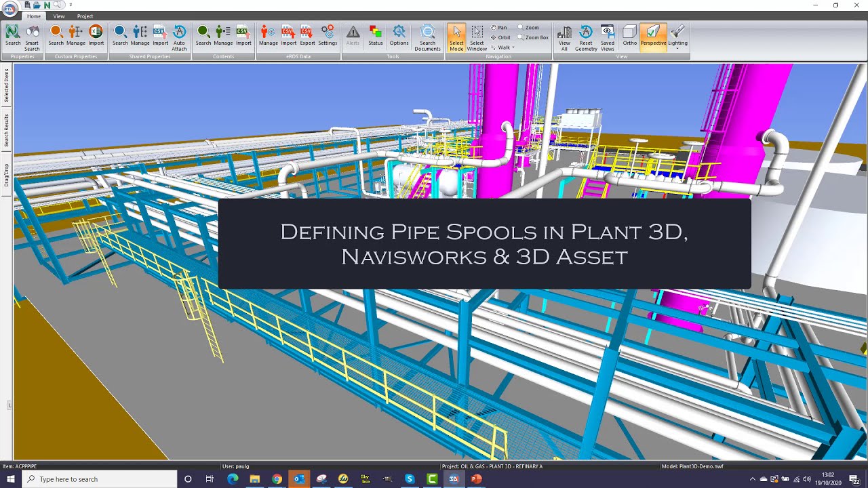Open eRDS Data Settings

pyautogui.click(x=328, y=37)
